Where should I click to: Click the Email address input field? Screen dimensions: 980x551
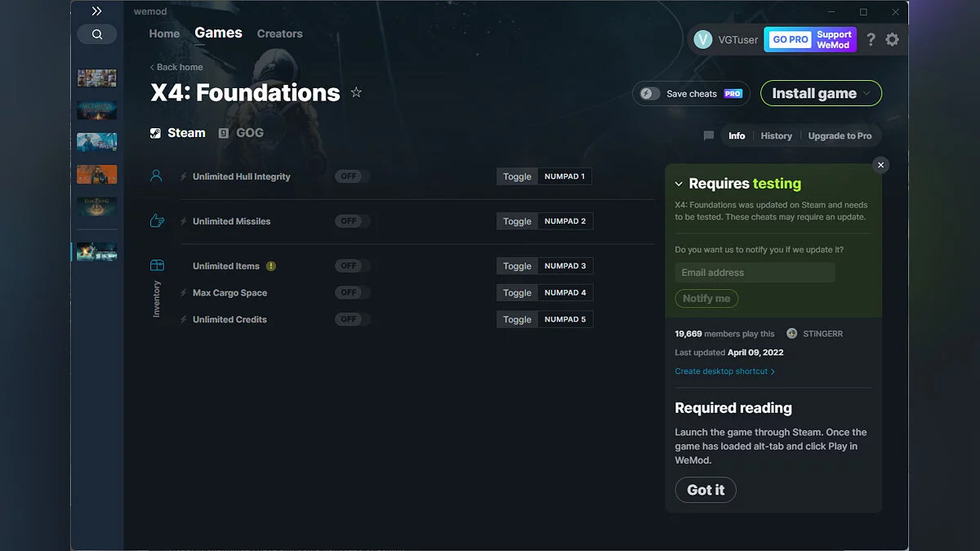pyautogui.click(x=753, y=272)
